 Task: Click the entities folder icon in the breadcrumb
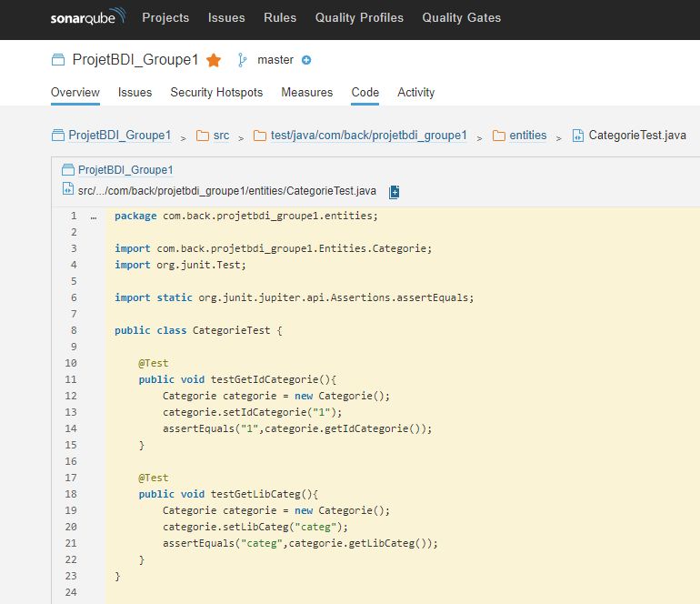(x=499, y=136)
